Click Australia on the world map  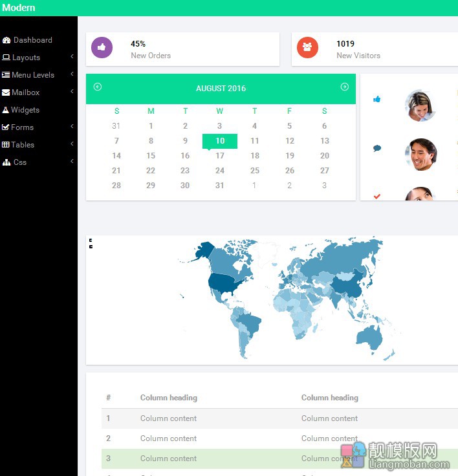tap(370, 337)
